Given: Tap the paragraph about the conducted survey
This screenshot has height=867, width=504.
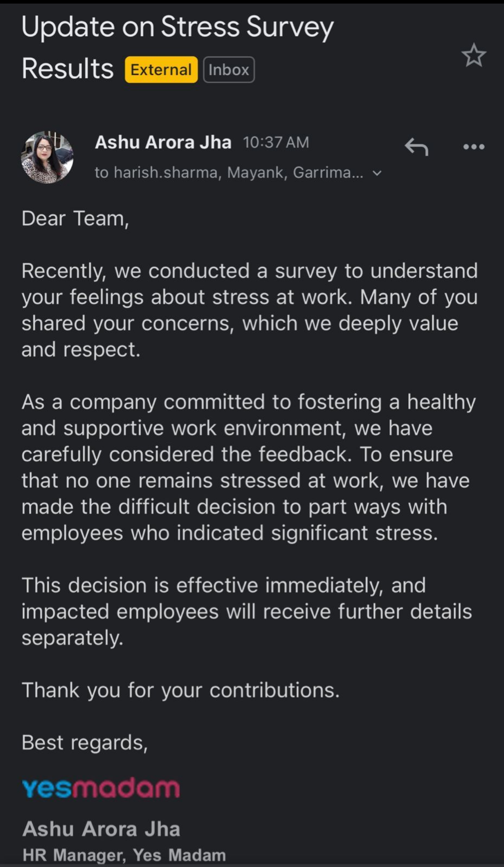Looking at the screenshot, I should coord(249,310).
